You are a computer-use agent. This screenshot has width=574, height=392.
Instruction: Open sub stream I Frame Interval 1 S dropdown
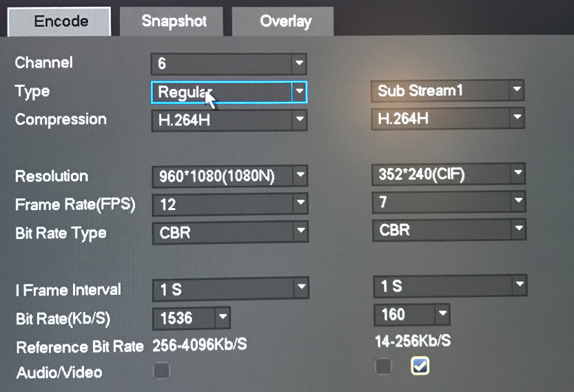pyautogui.click(x=450, y=285)
